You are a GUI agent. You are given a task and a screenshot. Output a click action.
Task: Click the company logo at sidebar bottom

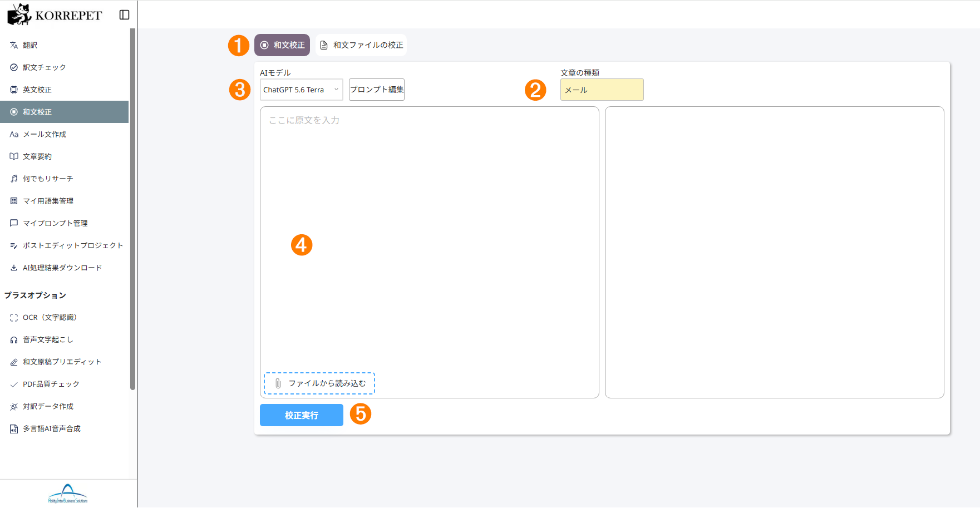[x=68, y=494]
